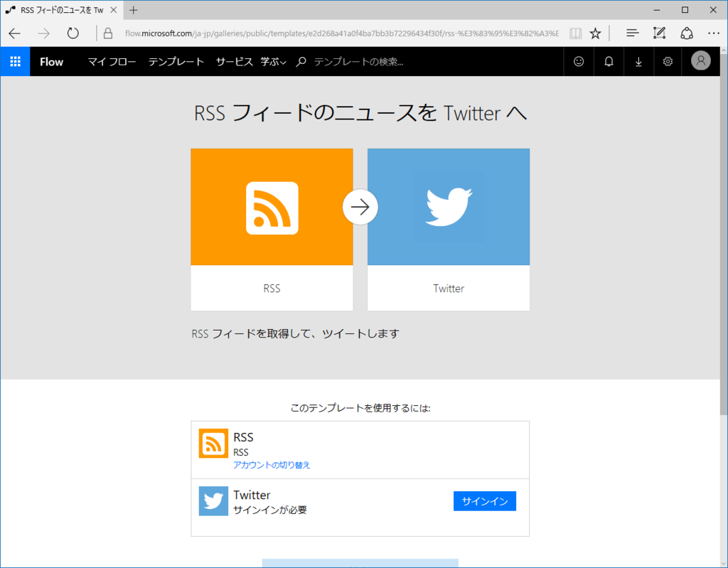728x568 pixels.
Task: Open the More actions menu
Action: click(x=713, y=33)
